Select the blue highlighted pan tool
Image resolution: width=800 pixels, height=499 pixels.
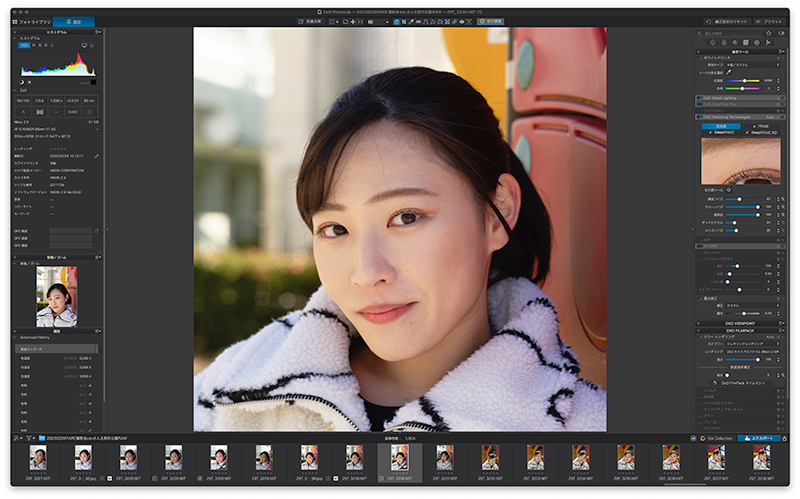(397, 22)
